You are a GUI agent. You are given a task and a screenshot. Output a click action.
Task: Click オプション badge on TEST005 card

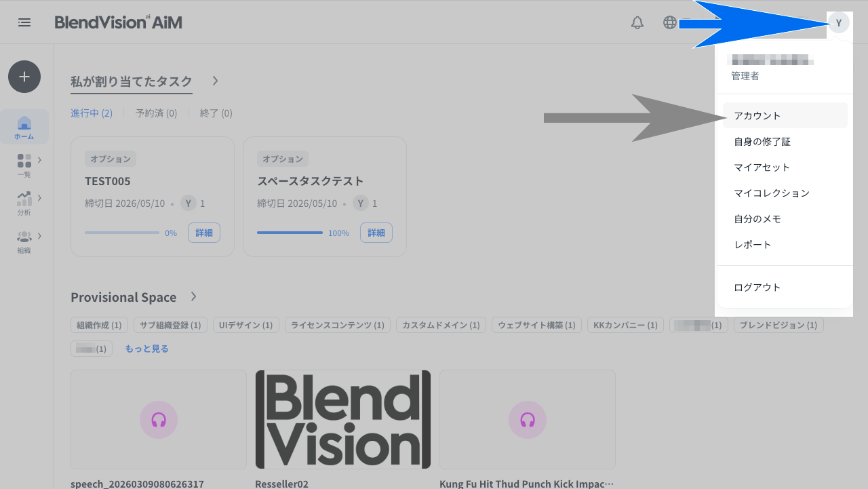coord(111,159)
